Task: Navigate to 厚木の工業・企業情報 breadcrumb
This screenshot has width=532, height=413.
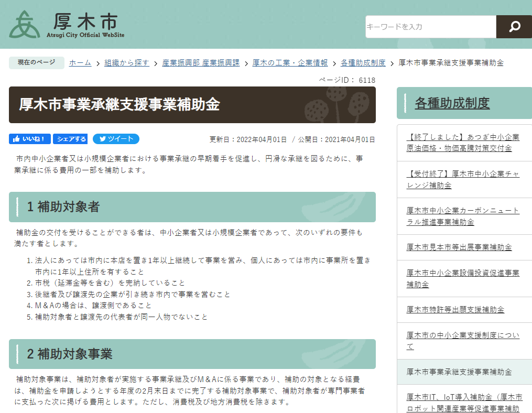Action: [290, 63]
